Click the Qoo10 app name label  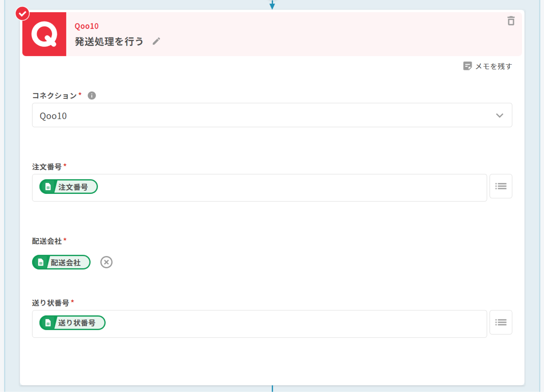86,26
